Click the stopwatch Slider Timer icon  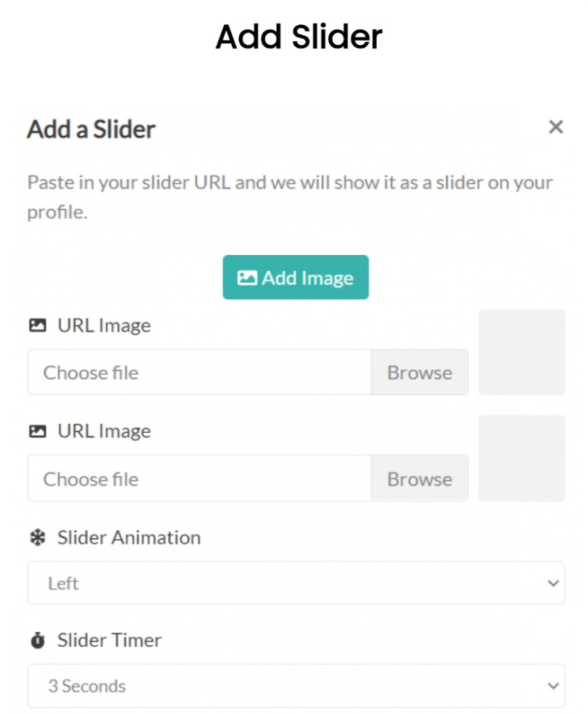pos(37,640)
